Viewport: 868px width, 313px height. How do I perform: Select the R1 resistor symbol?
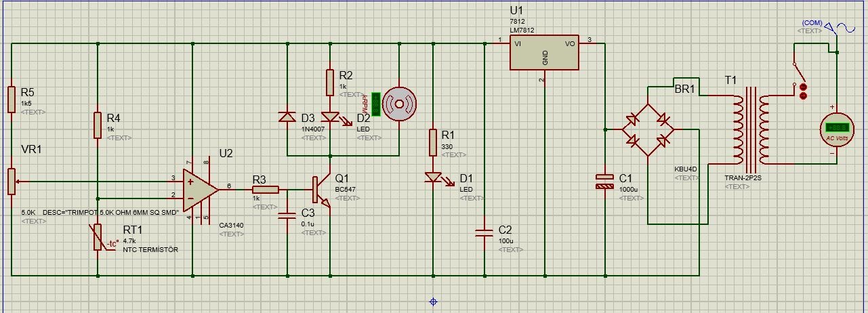coord(433,143)
